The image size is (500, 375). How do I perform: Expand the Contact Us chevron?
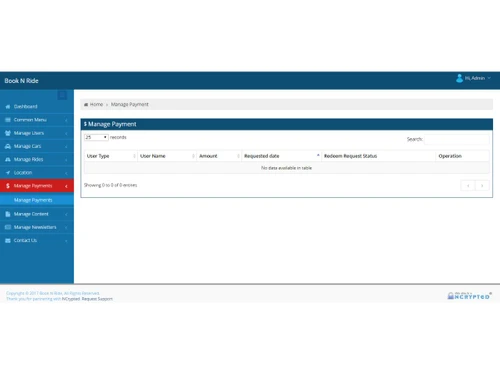pyautogui.click(x=66, y=241)
